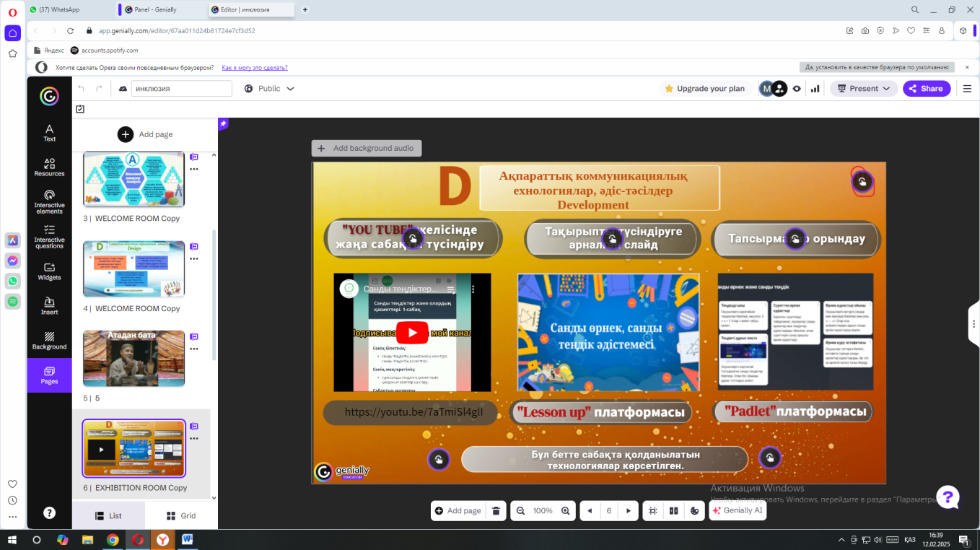Go to the next page arrow
The height and width of the screenshot is (550, 980).
click(629, 511)
